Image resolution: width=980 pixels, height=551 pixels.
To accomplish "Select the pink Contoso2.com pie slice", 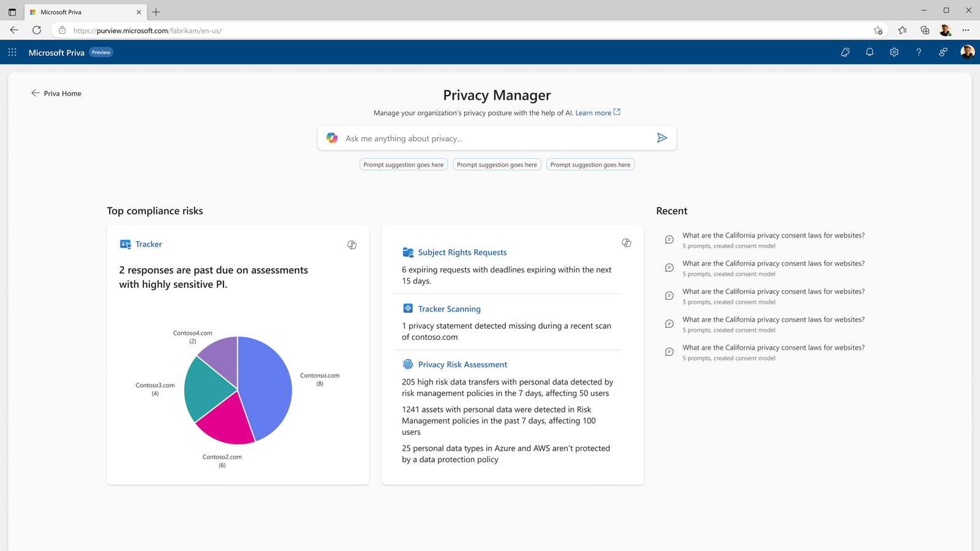I will pos(228,422).
